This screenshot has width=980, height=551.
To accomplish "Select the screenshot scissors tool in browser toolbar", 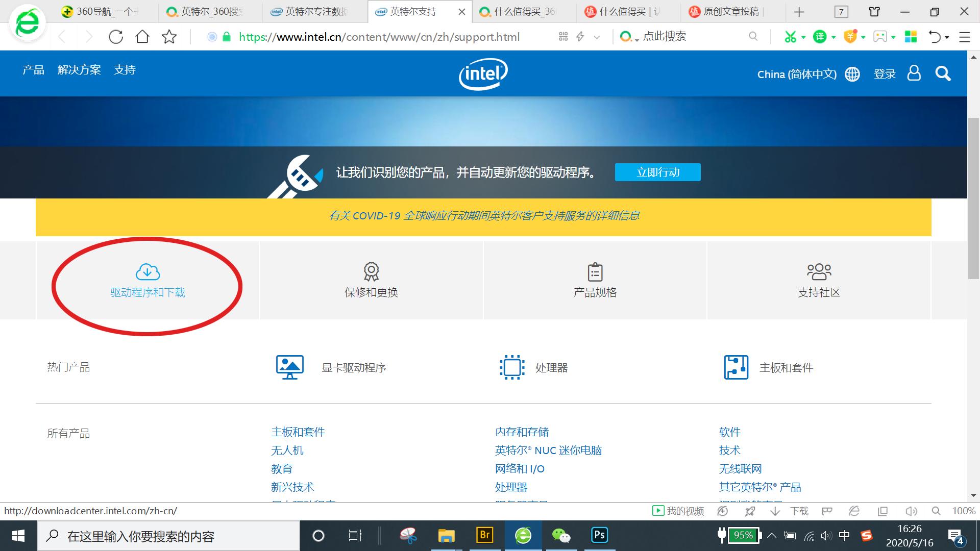I will point(791,37).
